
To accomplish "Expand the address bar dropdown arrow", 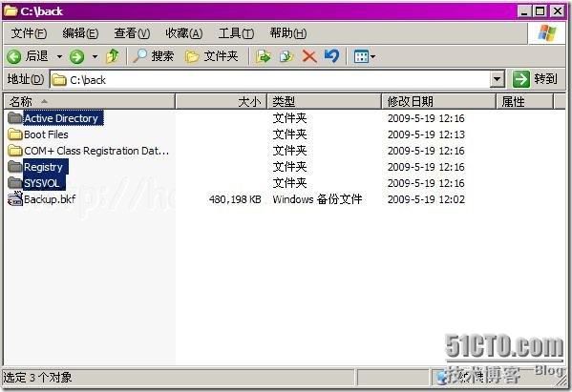I will coord(497,79).
